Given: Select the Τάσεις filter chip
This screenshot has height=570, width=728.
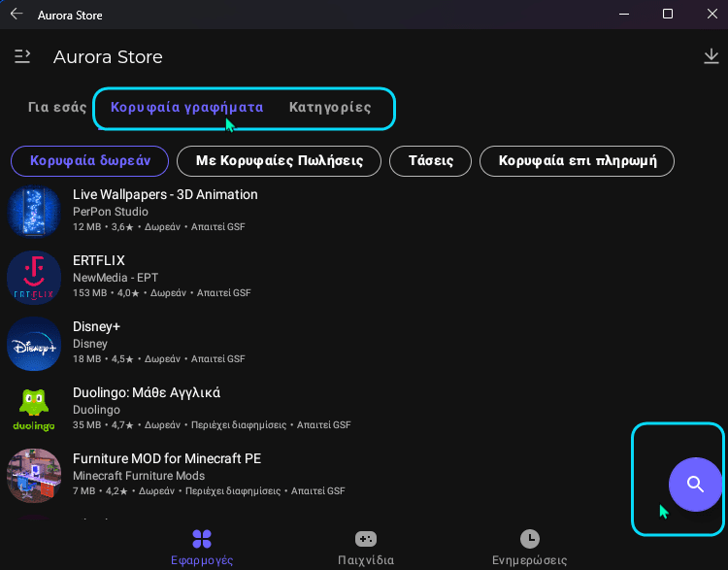Looking at the screenshot, I should pyautogui.click(x=430, y=161).
